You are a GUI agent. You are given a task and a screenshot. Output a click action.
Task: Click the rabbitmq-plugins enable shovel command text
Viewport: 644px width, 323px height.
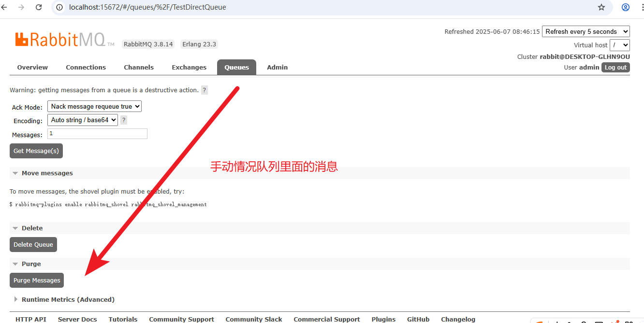[108, 205]
